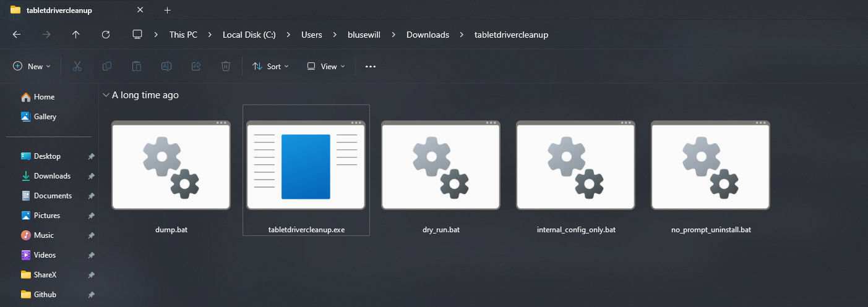Screen dimensions: 868x307
Task: Click the Copy icon in toolbar
Action: click(x=107, y=66)
